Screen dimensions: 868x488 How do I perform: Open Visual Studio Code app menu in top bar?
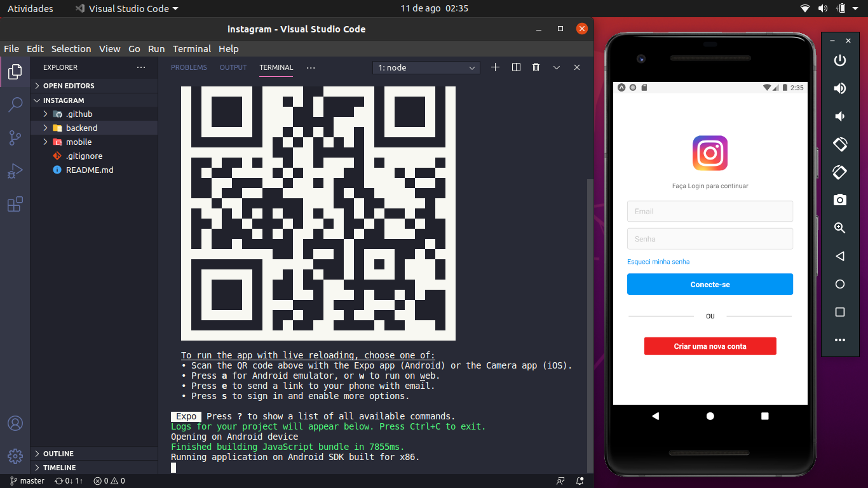point(126,9)
